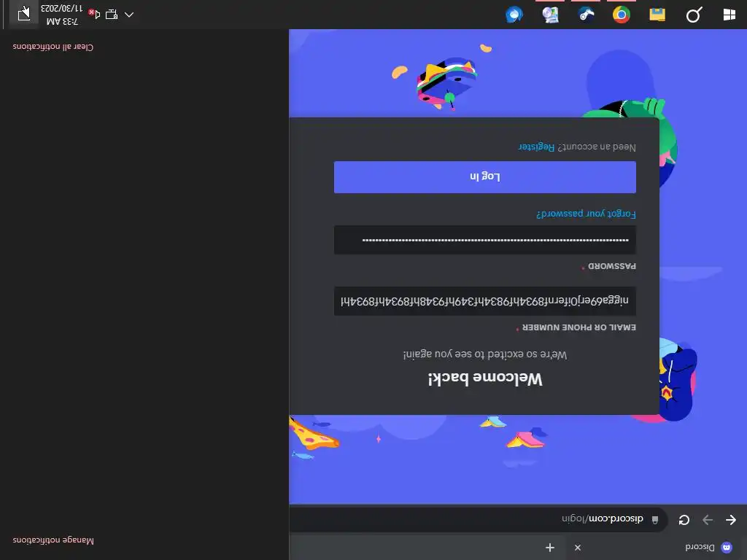The image size is (747, 560).
Task: Click the greyed browser forward arrow
Action: coord(708,519)
